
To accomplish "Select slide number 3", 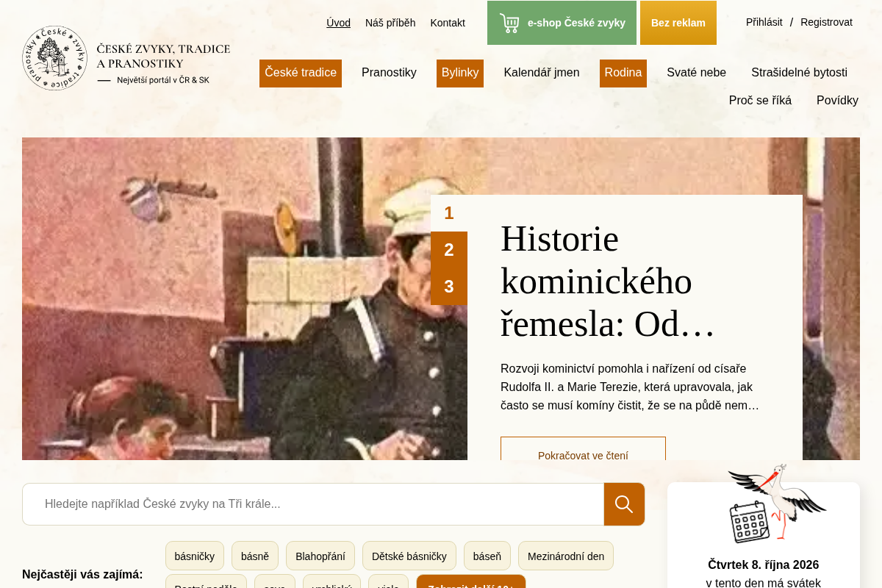I will [449, 287].
